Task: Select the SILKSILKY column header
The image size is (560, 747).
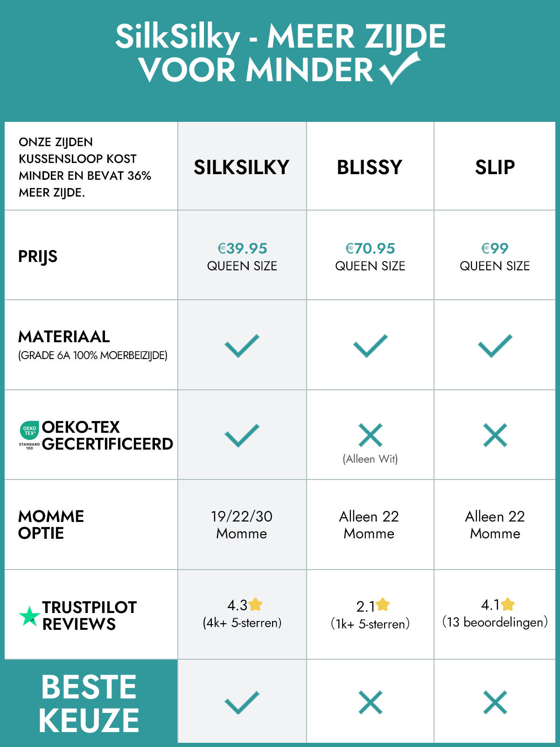Action: [242, 167]
